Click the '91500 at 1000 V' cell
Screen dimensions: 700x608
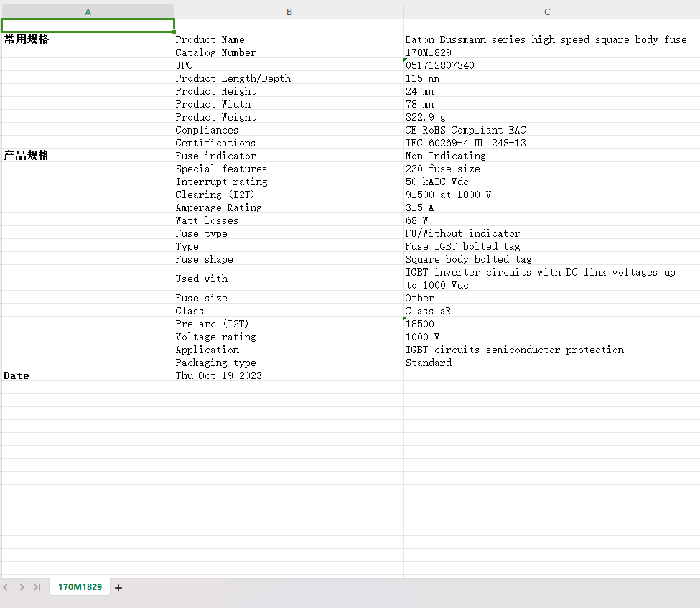coord(547,195)
